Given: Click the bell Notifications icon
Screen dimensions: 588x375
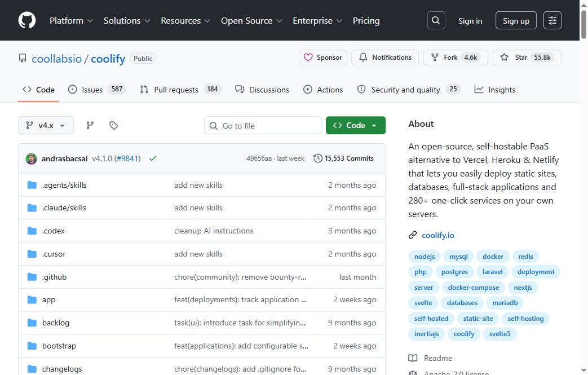Looking at the screenshot, I should [363, 58].
